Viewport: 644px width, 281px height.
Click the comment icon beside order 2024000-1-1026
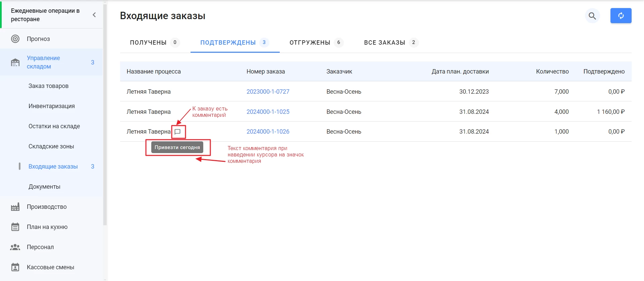pyautogui.click(x=178, y=132)
